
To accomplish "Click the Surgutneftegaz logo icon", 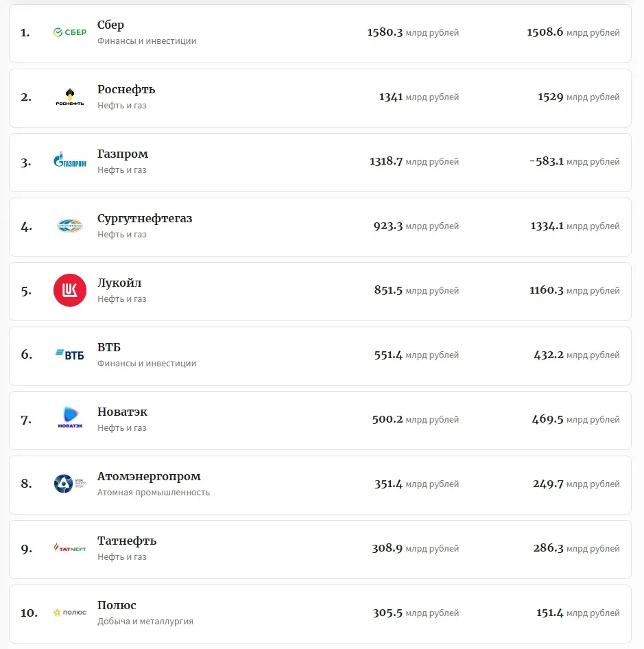I will [x=70, y=226].
